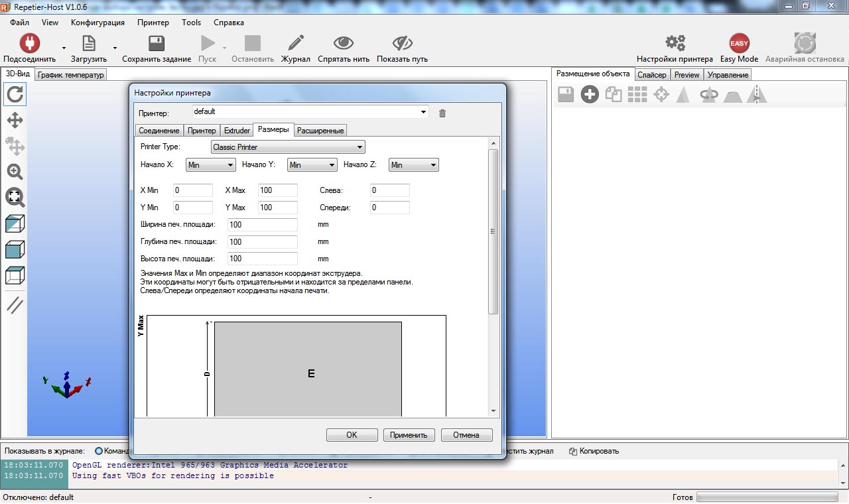The image size is (849, 504).
Task: Switch to the Расширенные tab
Action: tap(320, 131)
